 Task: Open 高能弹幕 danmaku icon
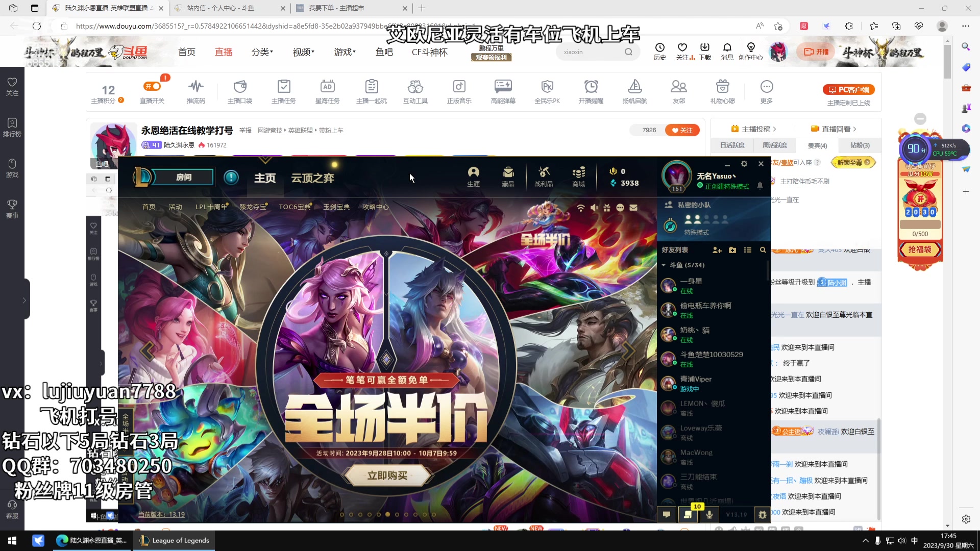click(x=503, y=92)
